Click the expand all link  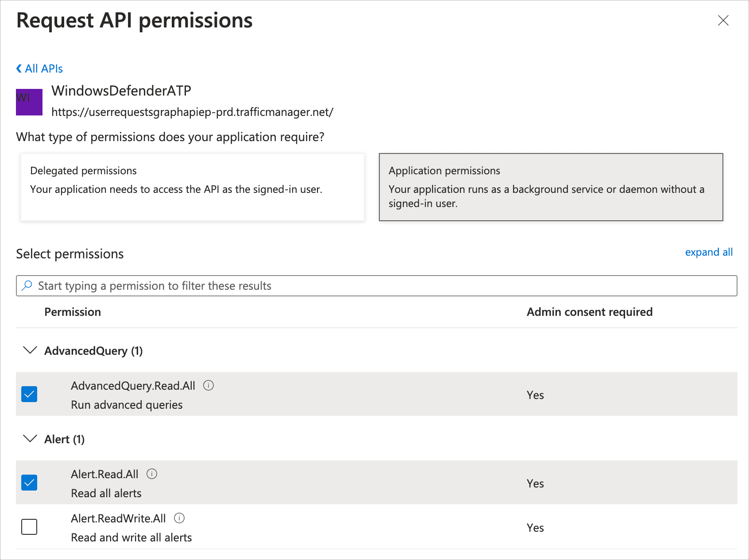point(708,252)
